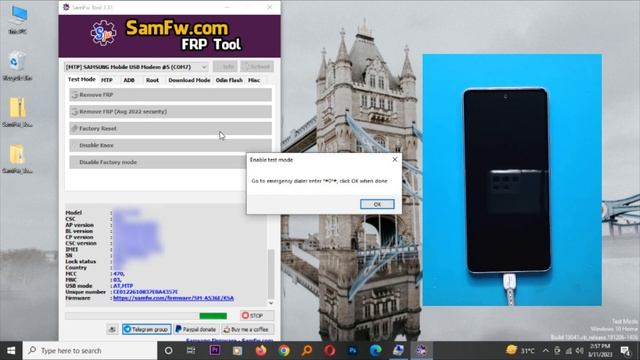Screen dimensions: 640x360
Task: Switch to the MTP tab
Action: (107, 80)
